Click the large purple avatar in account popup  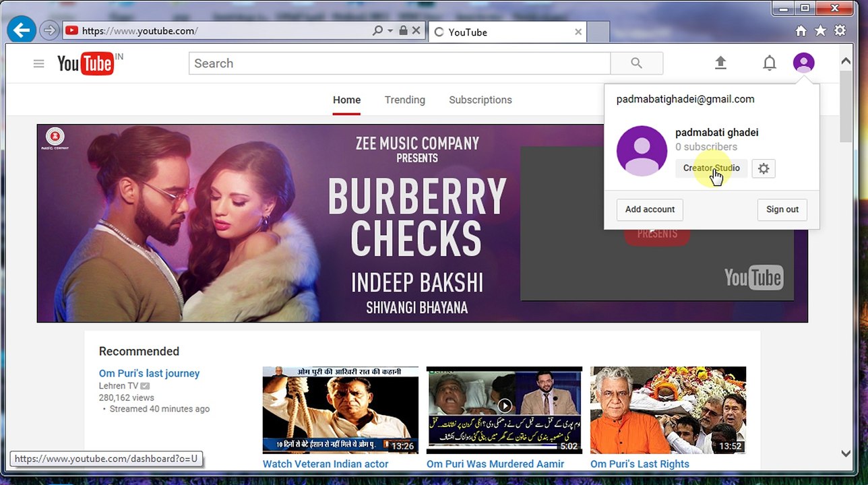(642, 151)
